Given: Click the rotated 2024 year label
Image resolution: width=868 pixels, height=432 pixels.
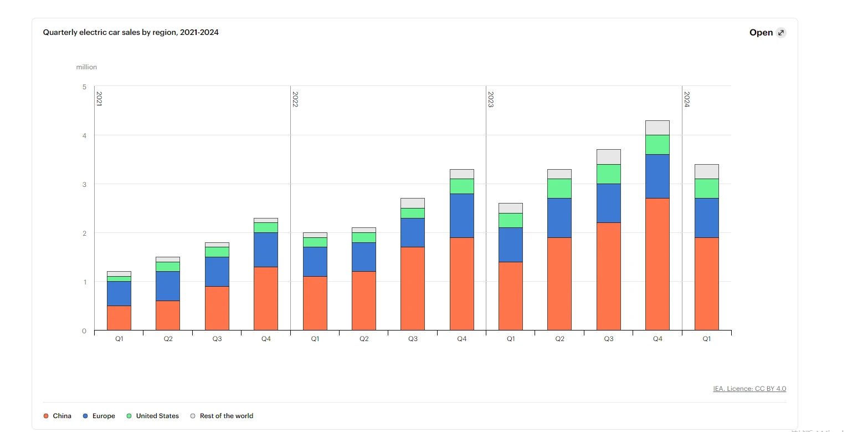Looking at the screenshot, I should pyautogui.click(x=687, y=99).
